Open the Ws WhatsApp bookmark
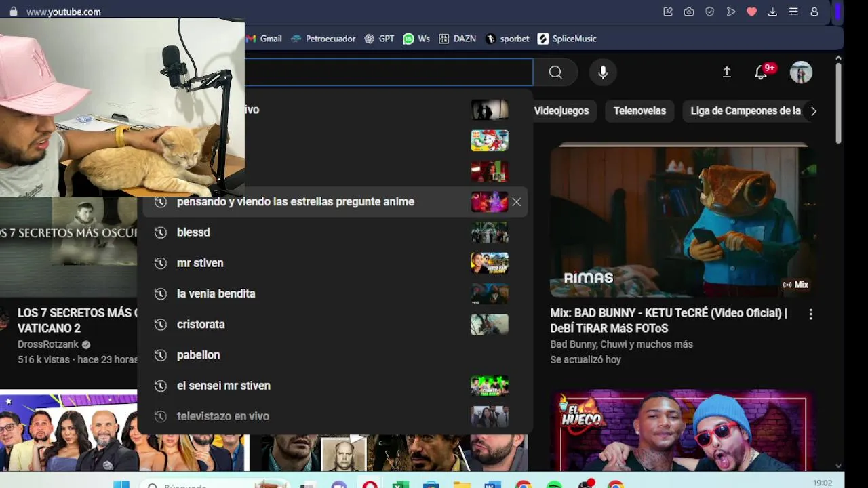The height and width of the screenshot is (488, 868). [x=416, y=39]
